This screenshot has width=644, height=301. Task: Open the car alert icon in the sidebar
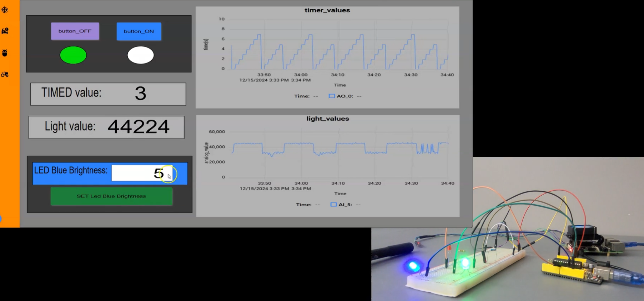tap(5, 31)
